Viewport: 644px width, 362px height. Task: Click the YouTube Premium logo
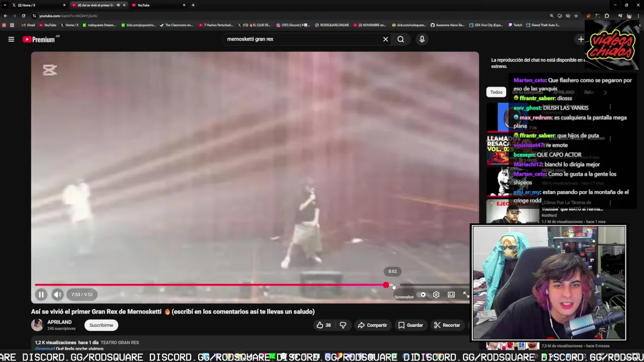39,39
